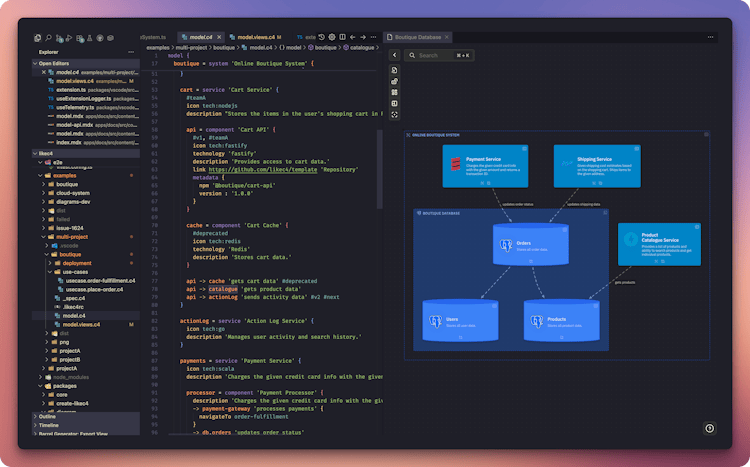Viewport: 750px width, 467px height.
Task: Expand the cloud-system folder
Action: pyautogui.click(x=73, y=194)
